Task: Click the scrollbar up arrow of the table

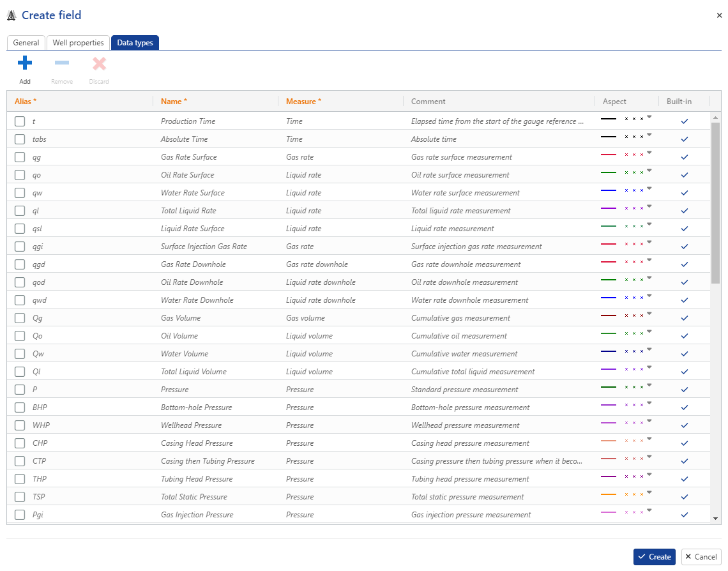Action: (x=715, y=118)
